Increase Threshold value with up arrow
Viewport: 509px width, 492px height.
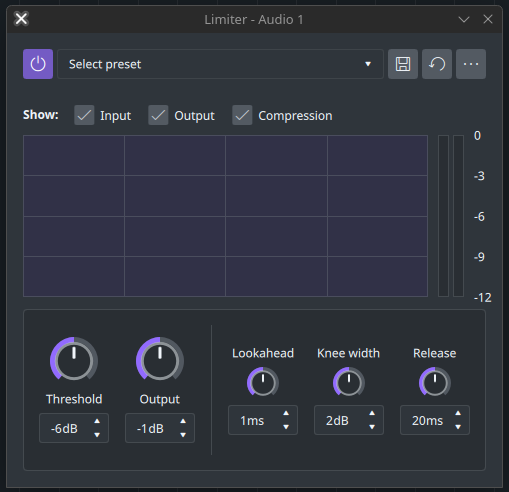click(97, 421)
